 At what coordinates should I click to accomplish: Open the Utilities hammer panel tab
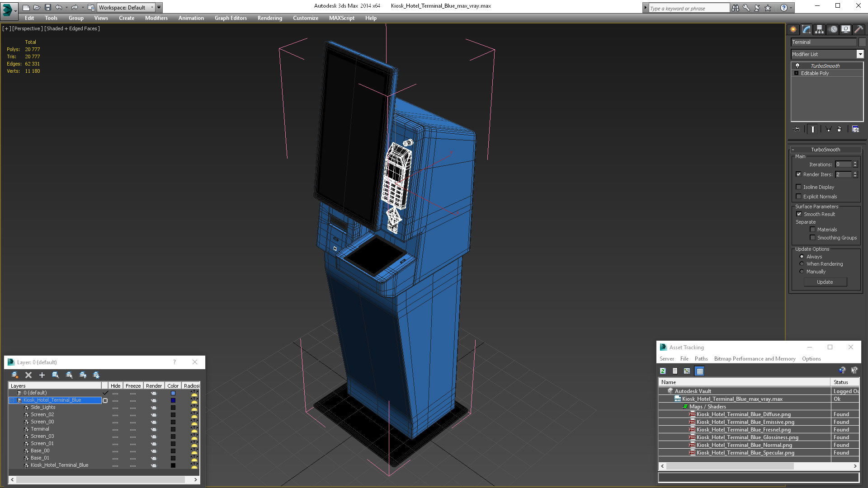859,29
